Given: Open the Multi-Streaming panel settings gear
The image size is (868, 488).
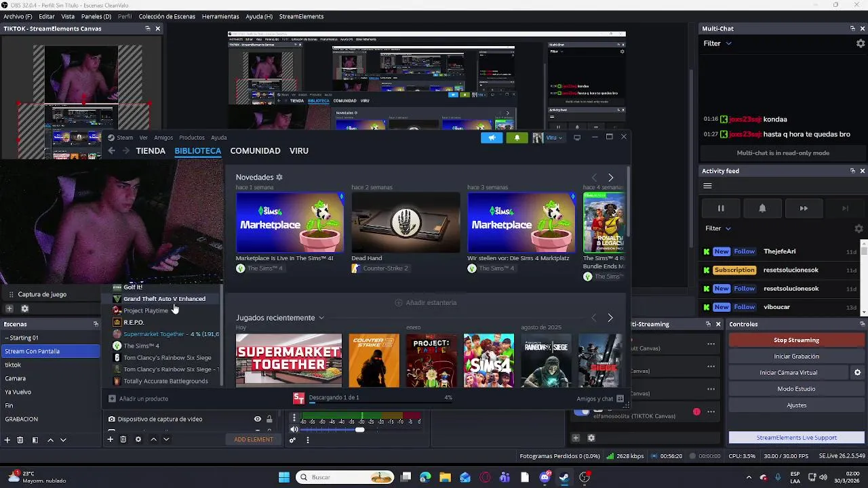Looking at the screenshot, I should pyautogui.click(x=591, y=438).
